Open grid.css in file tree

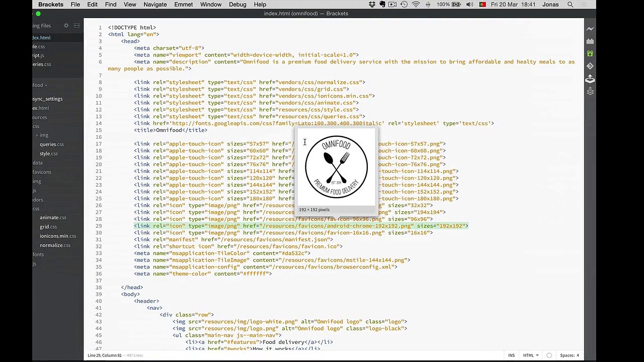tap(48, 227)
